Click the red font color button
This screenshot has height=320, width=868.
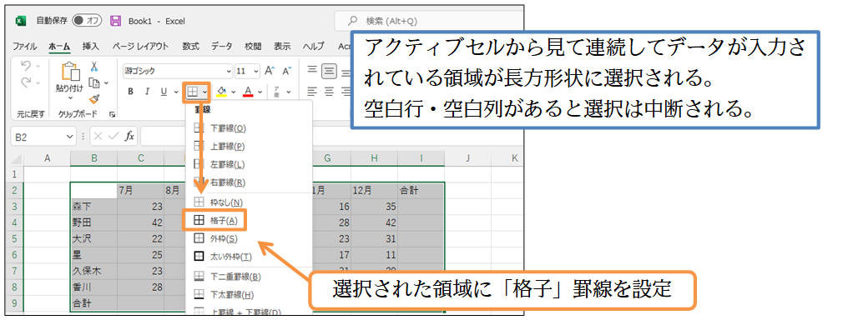pyautogui.click(x=247, y=92)
